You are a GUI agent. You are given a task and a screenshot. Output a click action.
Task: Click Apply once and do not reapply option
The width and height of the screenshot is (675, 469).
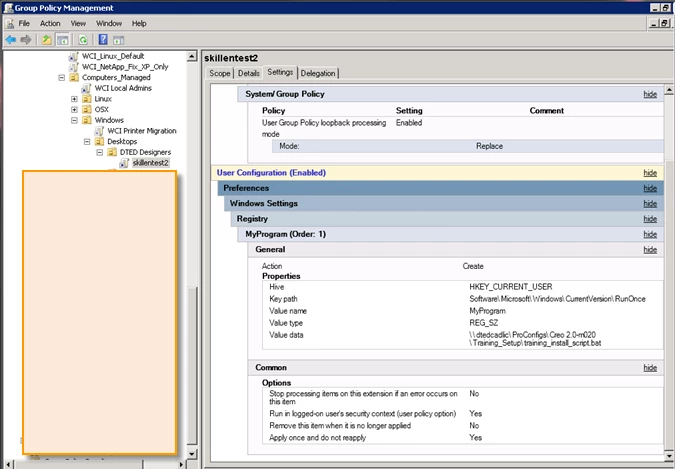click(317, 438)
